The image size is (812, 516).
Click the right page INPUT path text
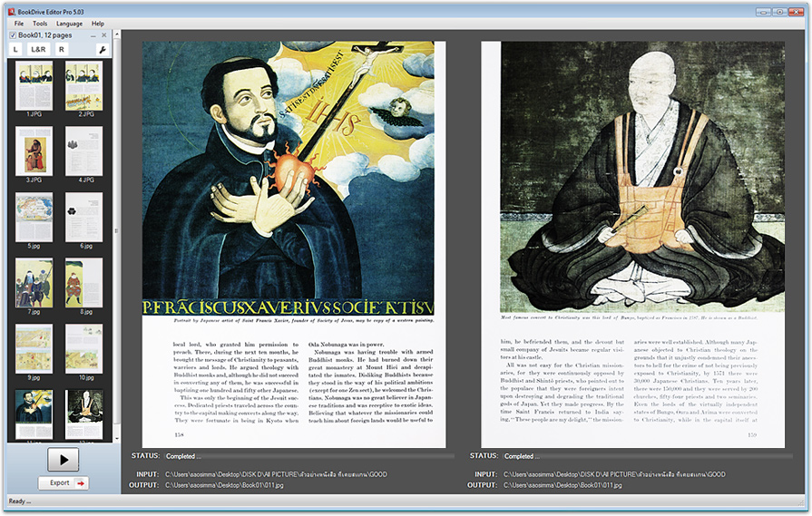[x=614, y=474]
